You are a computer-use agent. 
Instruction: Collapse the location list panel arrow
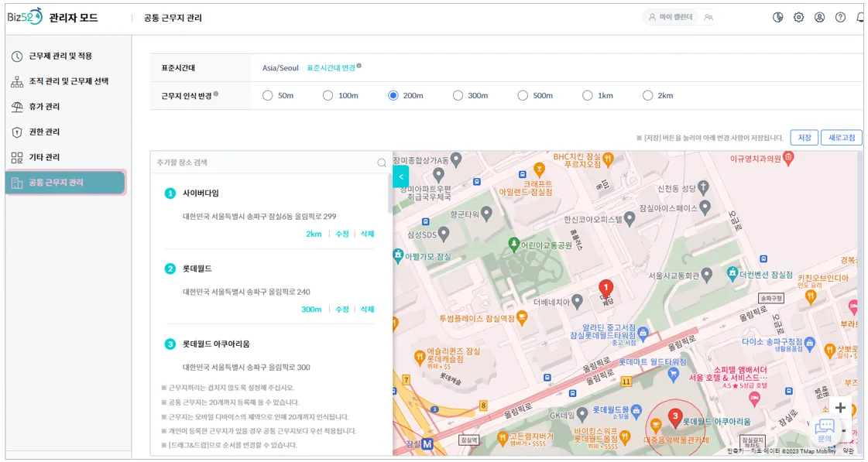[401, 177]
